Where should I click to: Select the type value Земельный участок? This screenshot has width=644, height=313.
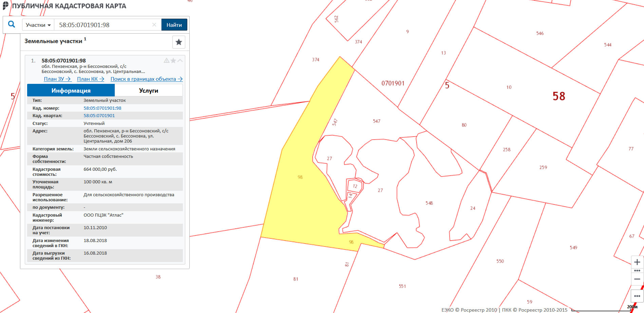105,100
